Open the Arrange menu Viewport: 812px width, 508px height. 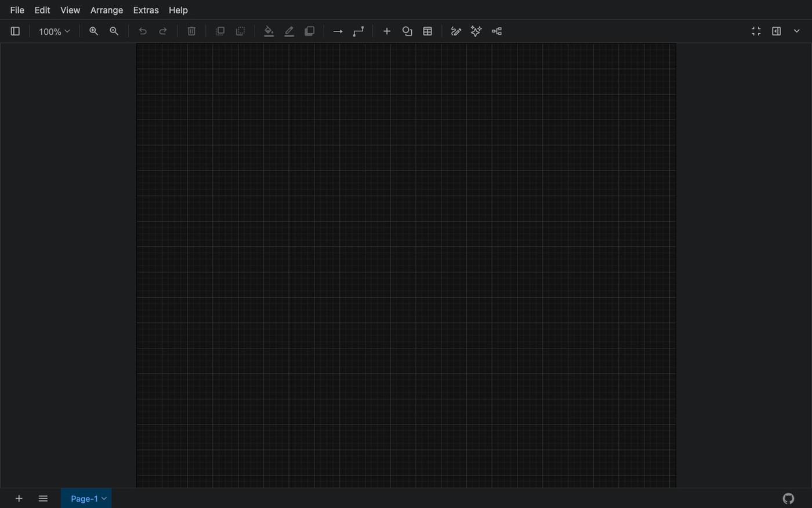coord(107,10)
